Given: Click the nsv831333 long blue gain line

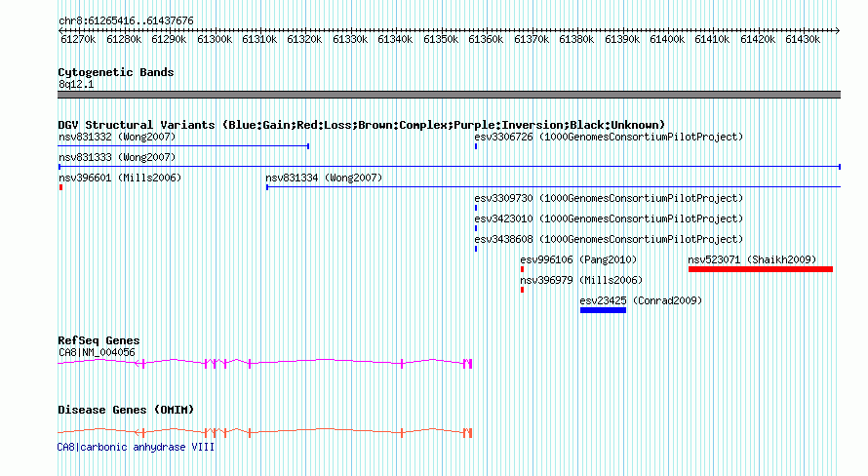Looking at the screenshot, I should point(450,167).
